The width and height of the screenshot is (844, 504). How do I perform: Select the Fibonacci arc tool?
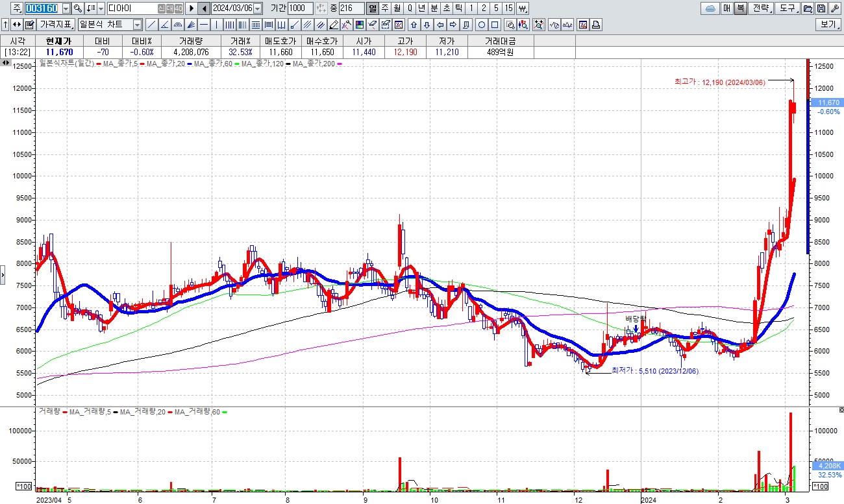click(x=177, y=25)
